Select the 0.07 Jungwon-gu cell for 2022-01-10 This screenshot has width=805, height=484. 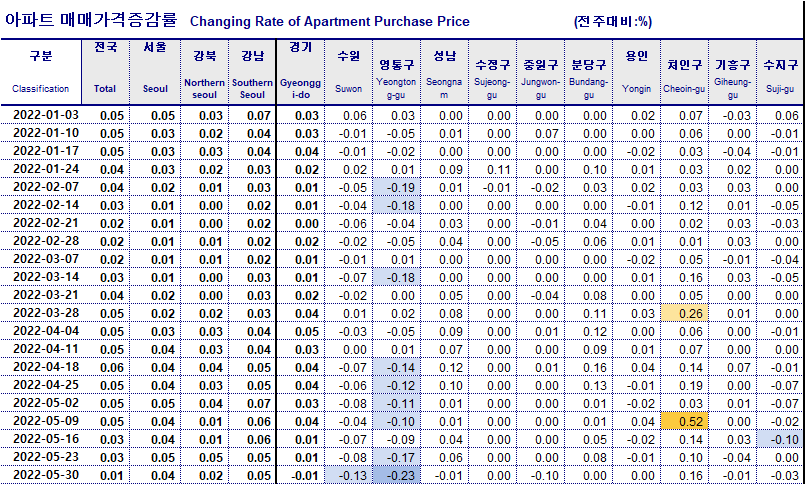[x=541, y=133]
